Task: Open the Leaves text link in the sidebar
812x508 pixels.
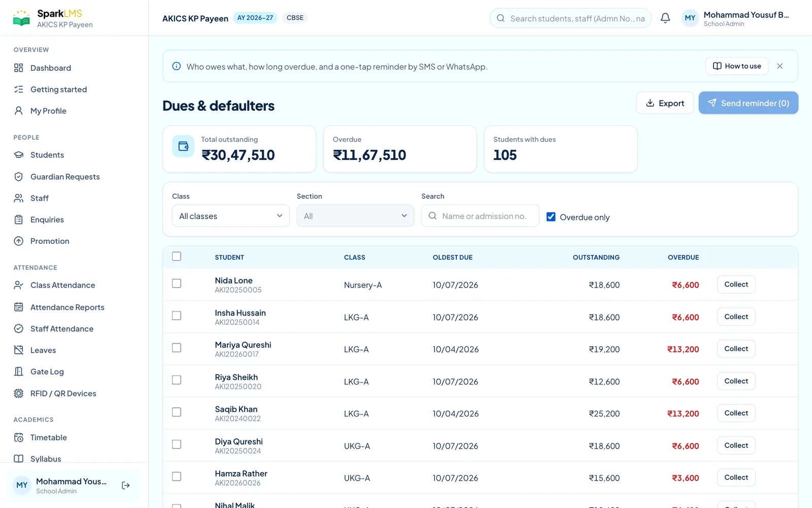Action: (x=43, y=350)
